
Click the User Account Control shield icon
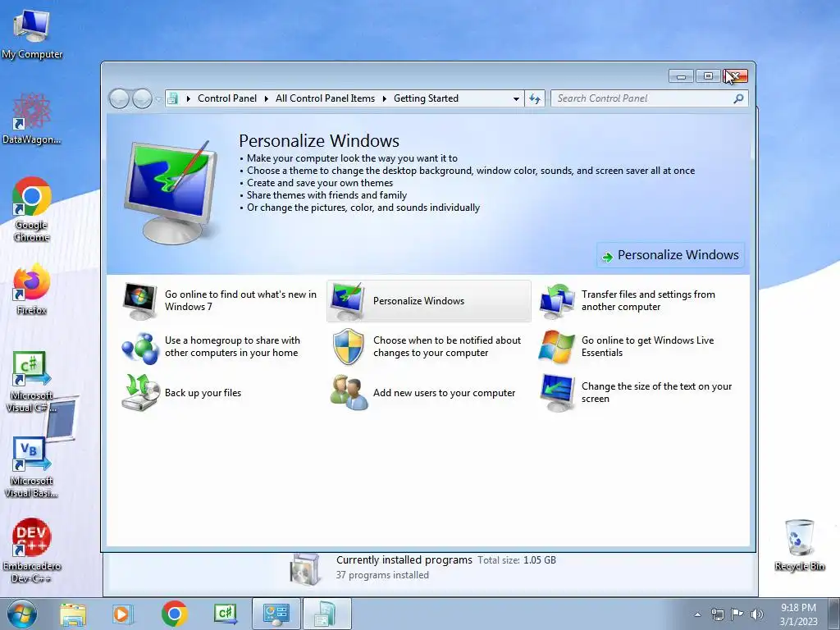348,347
